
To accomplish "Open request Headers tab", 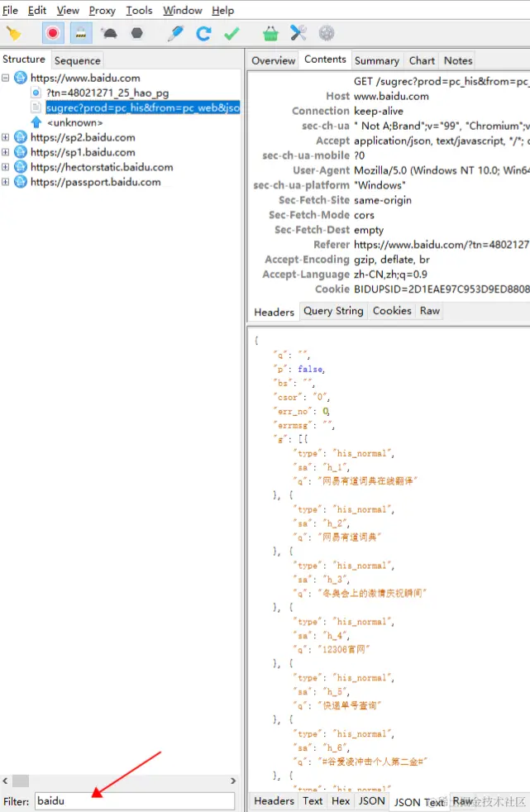I will click(274, 313).
